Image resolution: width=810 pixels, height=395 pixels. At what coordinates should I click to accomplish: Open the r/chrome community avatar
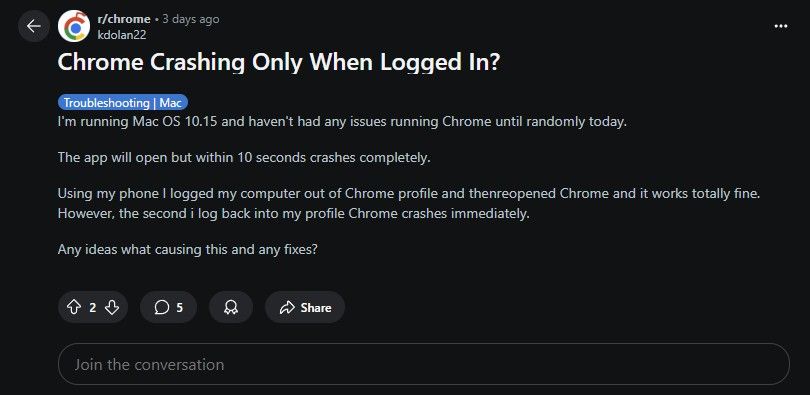(x=74, y=26)
